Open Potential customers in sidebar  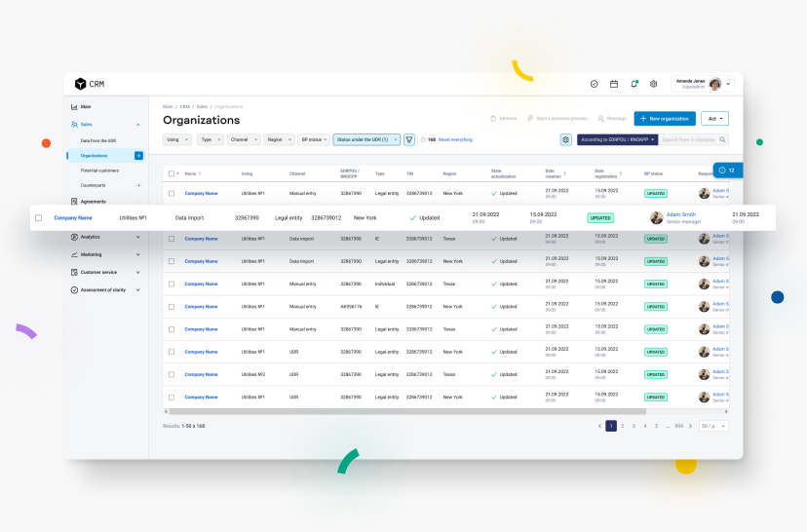coord(99,171)
